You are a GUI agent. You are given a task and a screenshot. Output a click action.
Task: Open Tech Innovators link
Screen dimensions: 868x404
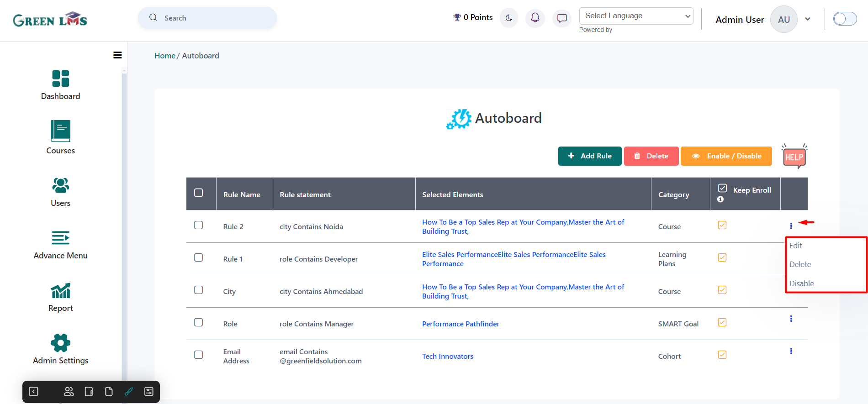(448, 357)
